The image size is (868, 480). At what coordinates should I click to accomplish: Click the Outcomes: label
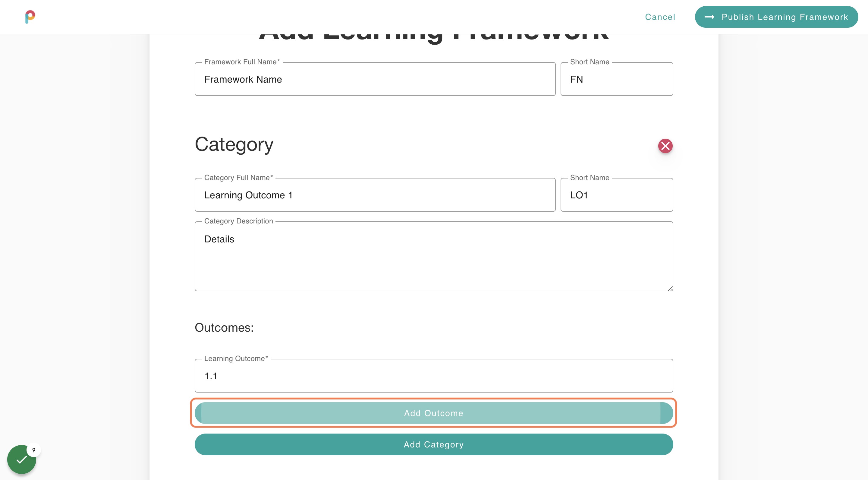point(224,327)
